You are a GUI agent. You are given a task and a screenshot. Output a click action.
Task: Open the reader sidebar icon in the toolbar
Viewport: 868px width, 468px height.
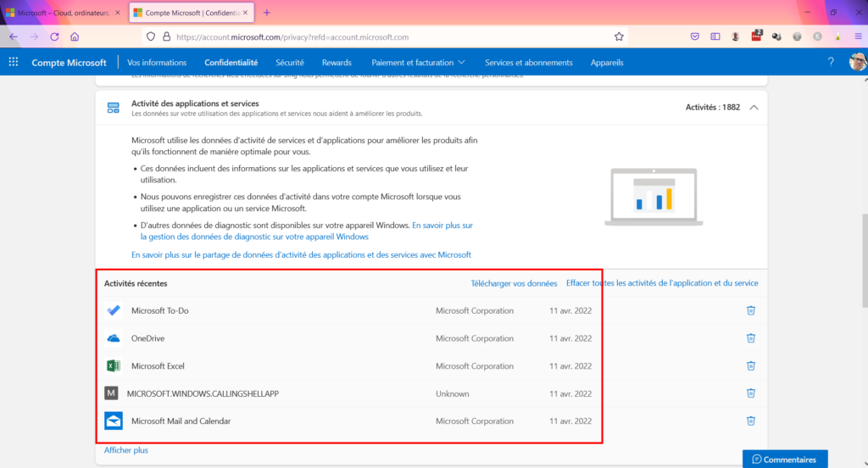click(x=715, y=36)
